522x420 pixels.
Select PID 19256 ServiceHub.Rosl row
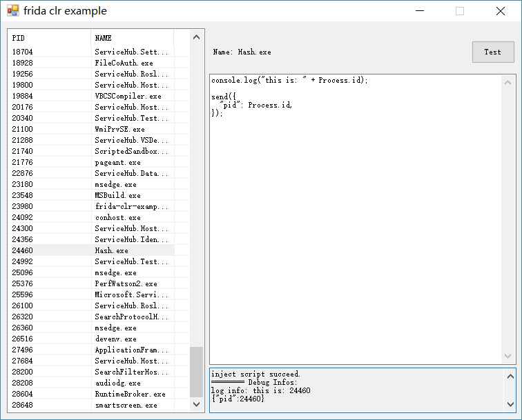pos(91,74)
